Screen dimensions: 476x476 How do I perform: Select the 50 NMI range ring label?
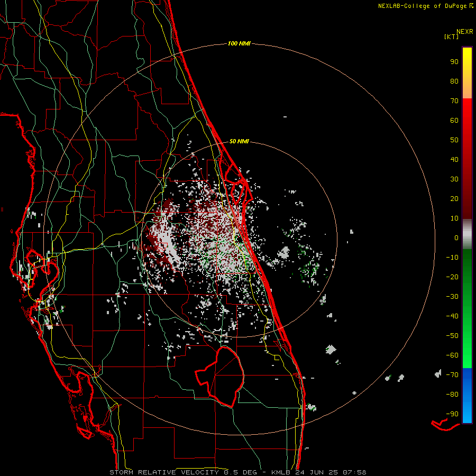tap(239, 141)
